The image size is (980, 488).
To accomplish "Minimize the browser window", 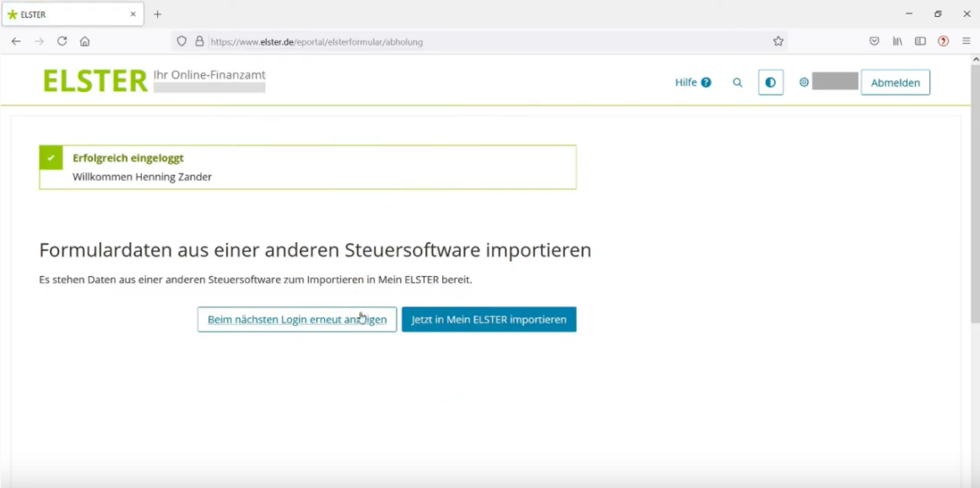I will click(x=909, y=14).
